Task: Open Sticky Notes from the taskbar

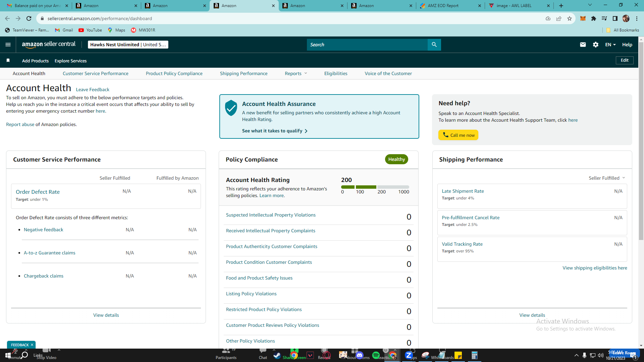Action: (458, 355)
